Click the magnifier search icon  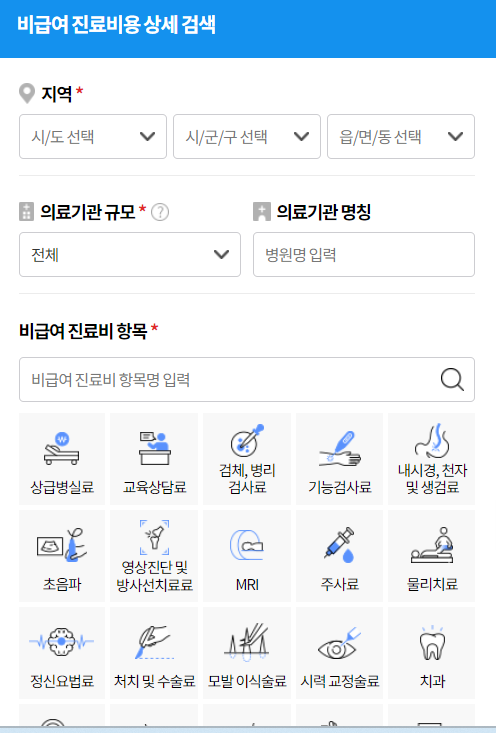452,380
